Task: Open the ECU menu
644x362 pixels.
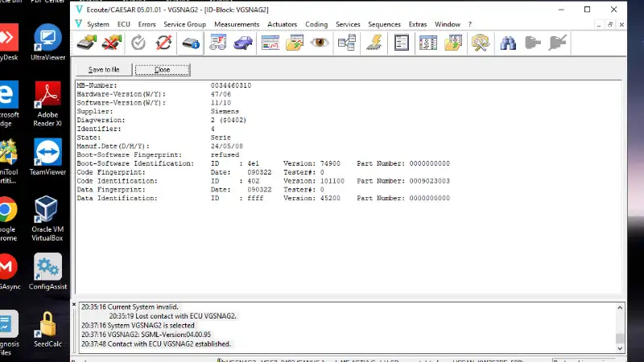Action: [124, 25]
